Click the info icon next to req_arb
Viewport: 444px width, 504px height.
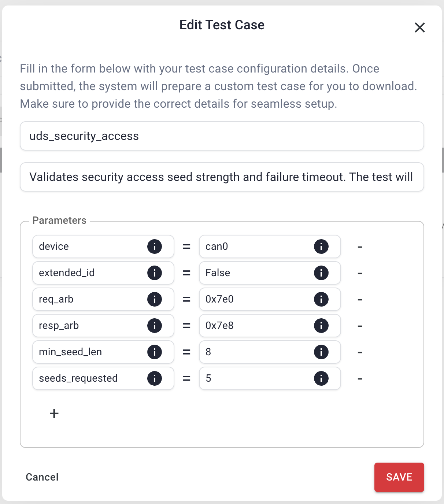coord(155,299)
